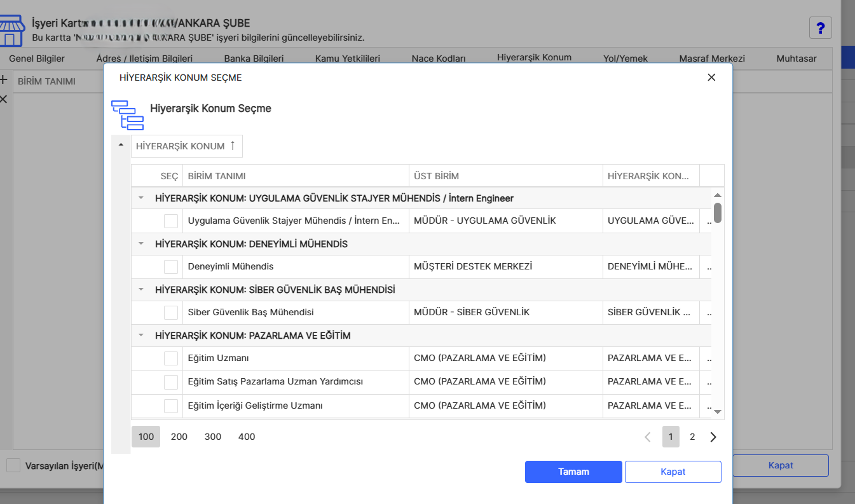Tick checkbox for Deneyimli Mühendis row
855x504 pixels.
point(171,267)
